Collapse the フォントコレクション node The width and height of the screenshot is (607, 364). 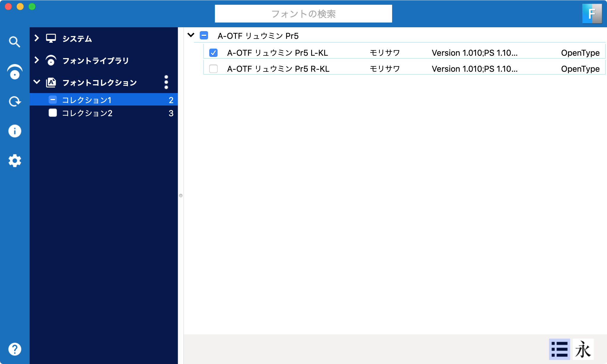37,82
